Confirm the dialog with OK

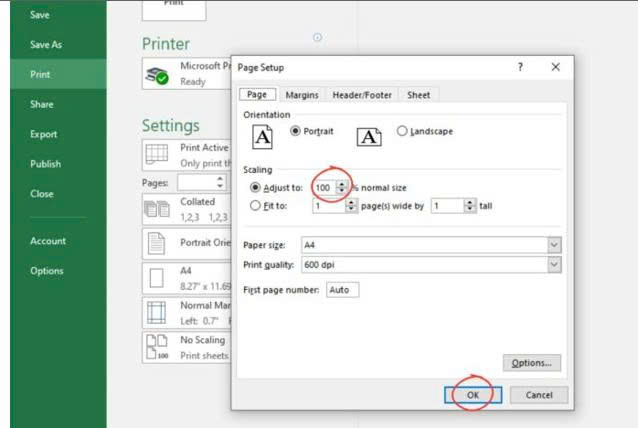(473, 395)
